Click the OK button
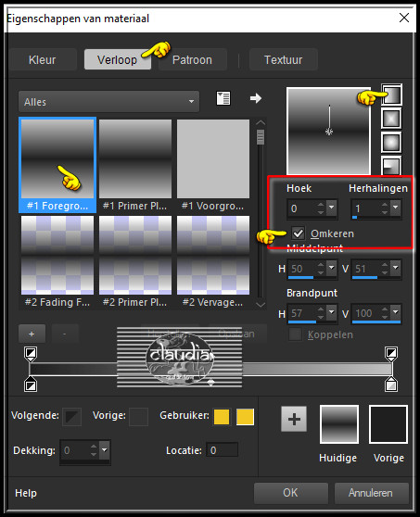This screenshot has height=517, width=420. (x=291, y=493)
